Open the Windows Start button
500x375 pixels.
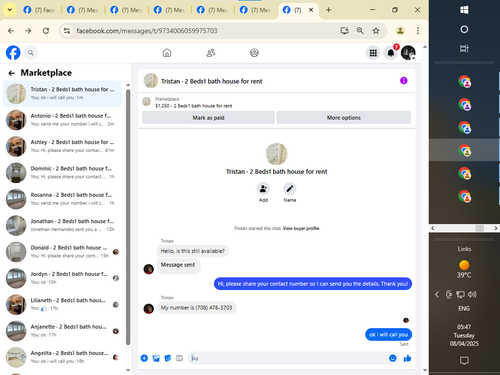pos(464,10)
